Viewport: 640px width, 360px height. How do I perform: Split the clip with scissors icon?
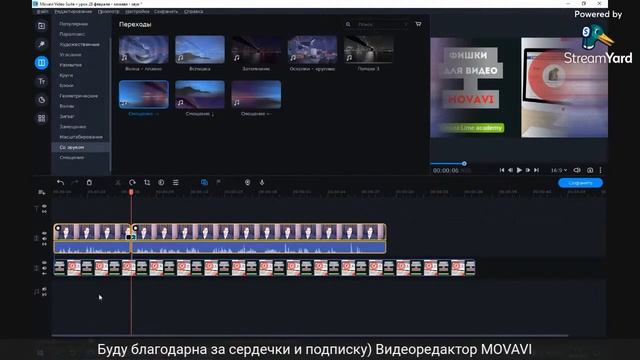(x=118, y=182)
